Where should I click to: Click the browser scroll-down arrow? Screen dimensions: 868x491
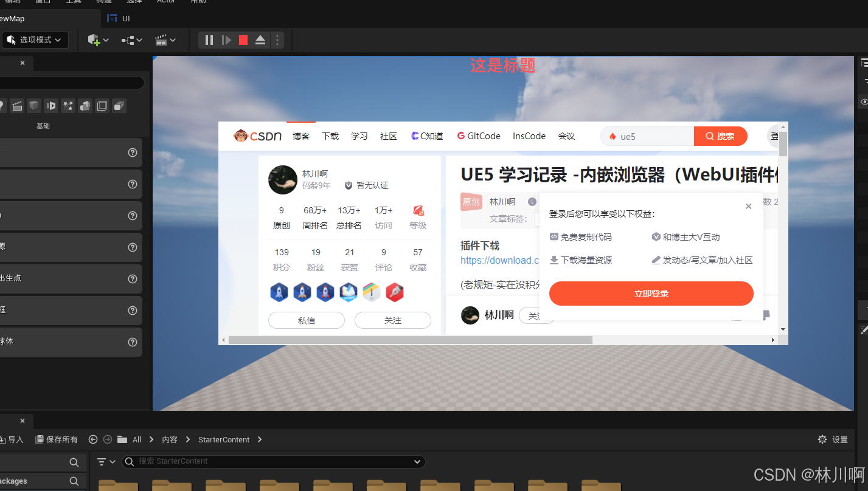[783, 329]
